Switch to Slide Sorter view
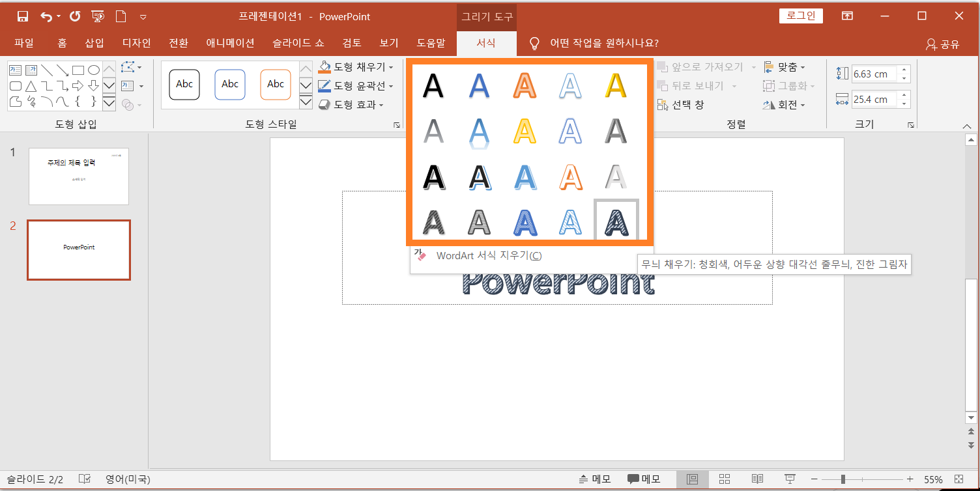 (x=725, y=479)
